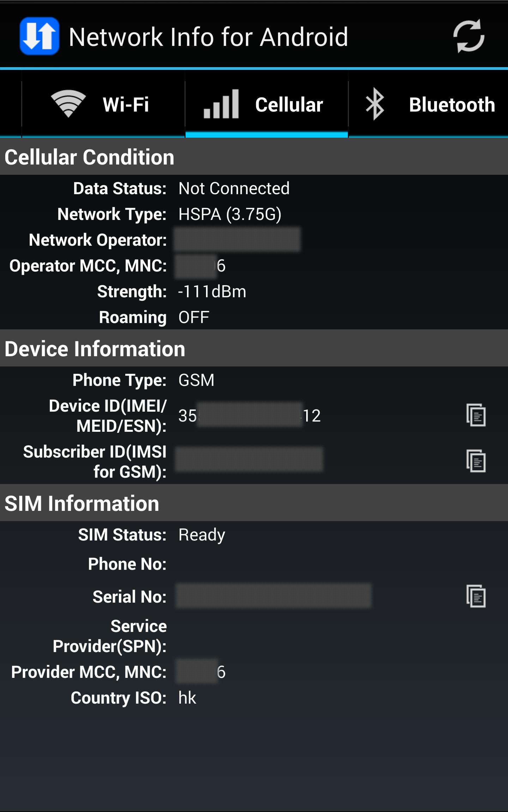
Task: Copy the SIM Serial No value
Action: tap(476, 596)
